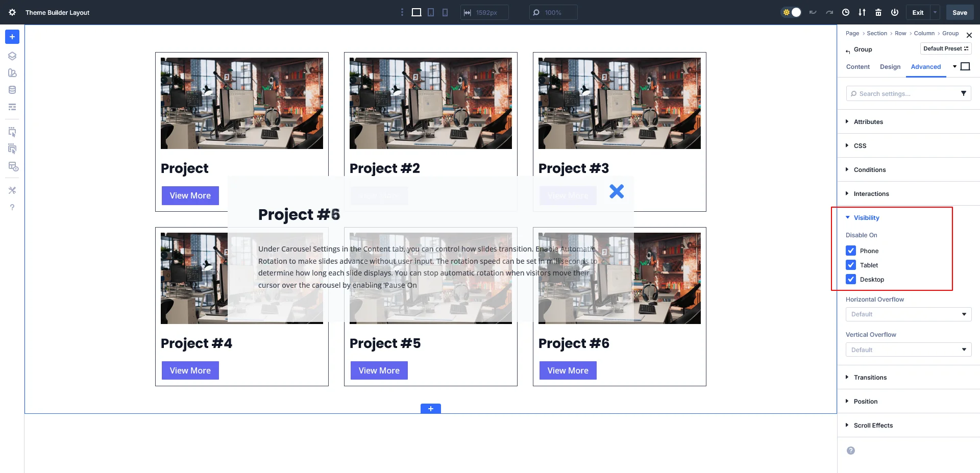This screenshot has width=980, height=473.
Task: Toggle the Desktop disable checkbox
Action: pyautogui.click(x=851, y=279)
